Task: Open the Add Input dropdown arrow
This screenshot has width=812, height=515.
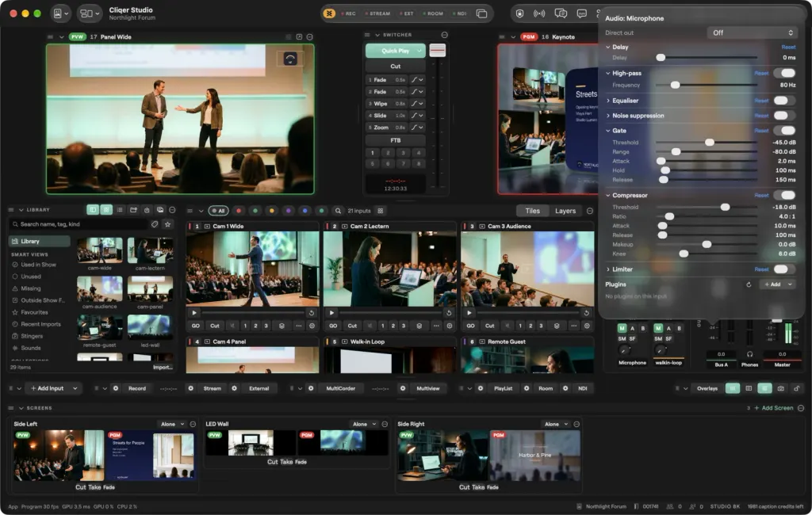Action: (75, 388)
